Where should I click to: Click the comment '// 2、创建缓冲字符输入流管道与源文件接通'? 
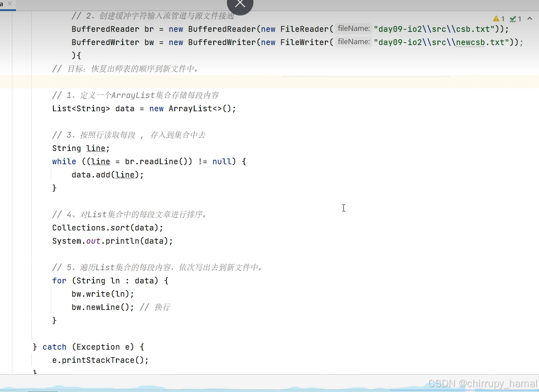tap(153, 16)
